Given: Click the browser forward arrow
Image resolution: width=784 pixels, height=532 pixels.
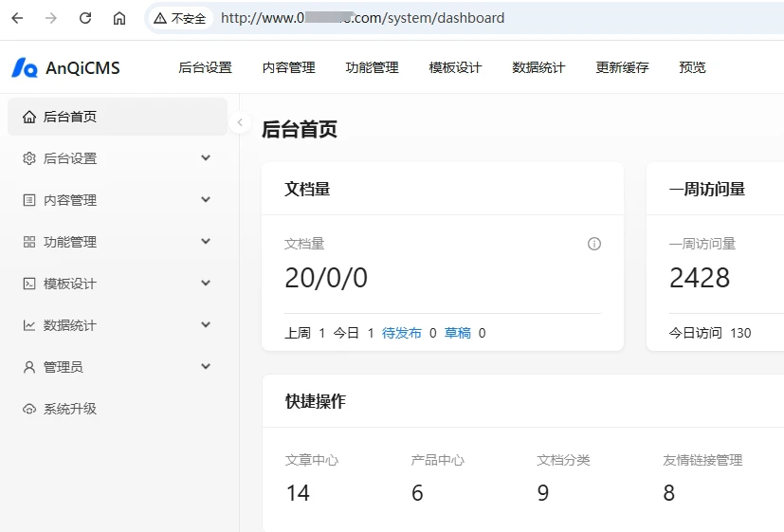Looking at the screenshot, I should point(51,19).
